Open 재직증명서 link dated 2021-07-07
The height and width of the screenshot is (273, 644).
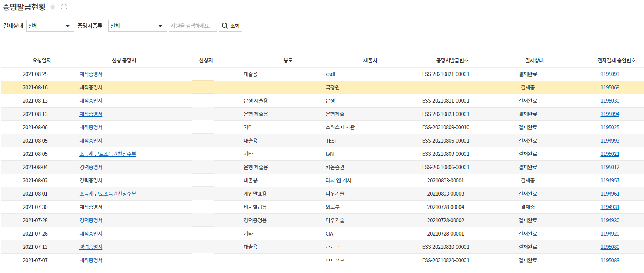(x=91, y=260)
